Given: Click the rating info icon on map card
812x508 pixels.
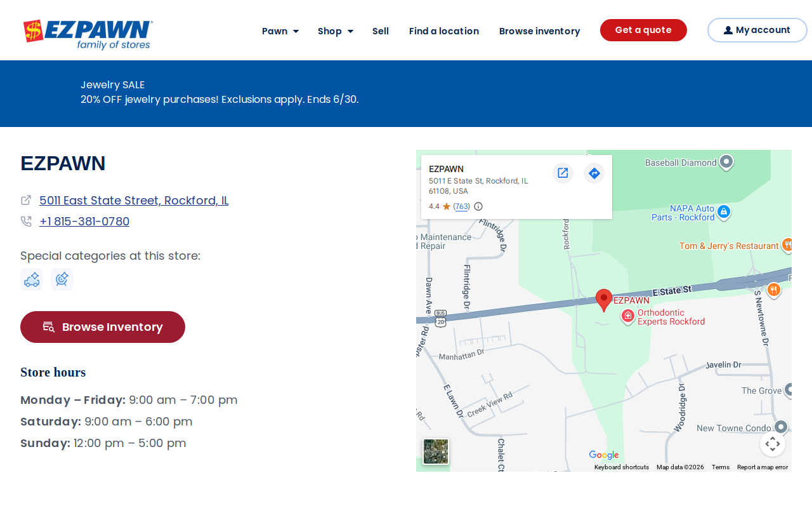Looking at the screenshot, I should click(x=478, y=206).
